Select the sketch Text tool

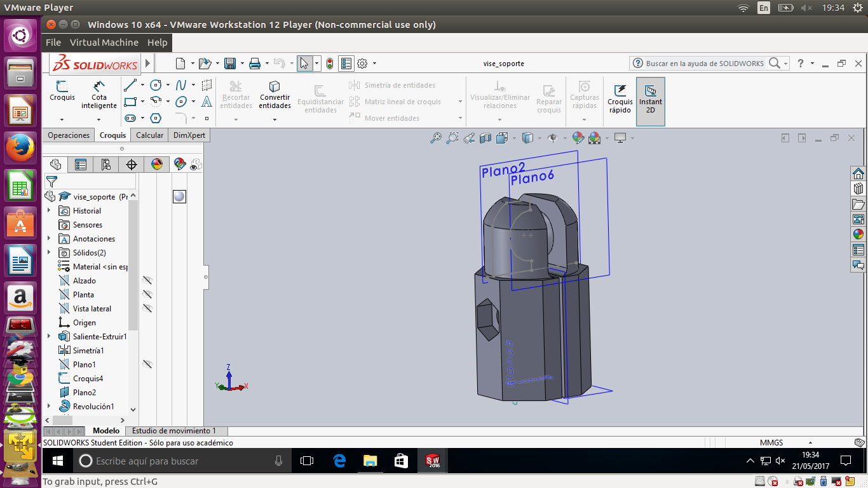tap(207, 102)
